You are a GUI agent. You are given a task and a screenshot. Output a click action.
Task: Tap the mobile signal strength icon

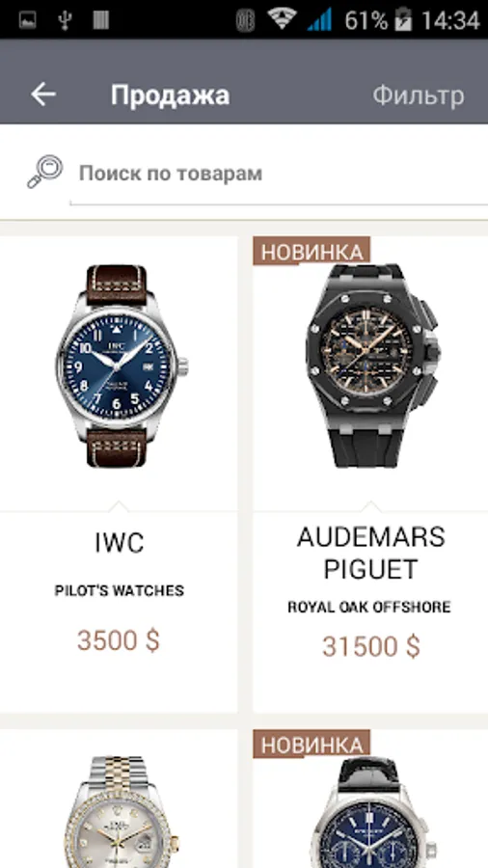(x=320, y=20)
